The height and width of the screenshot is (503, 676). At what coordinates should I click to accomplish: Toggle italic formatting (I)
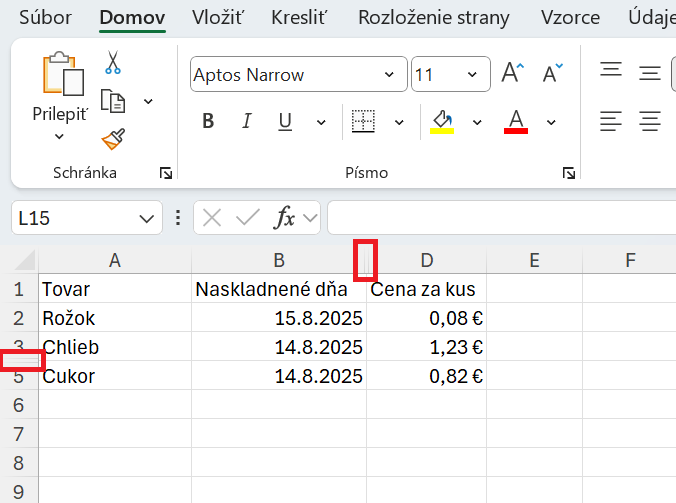(x=247, y=121)
